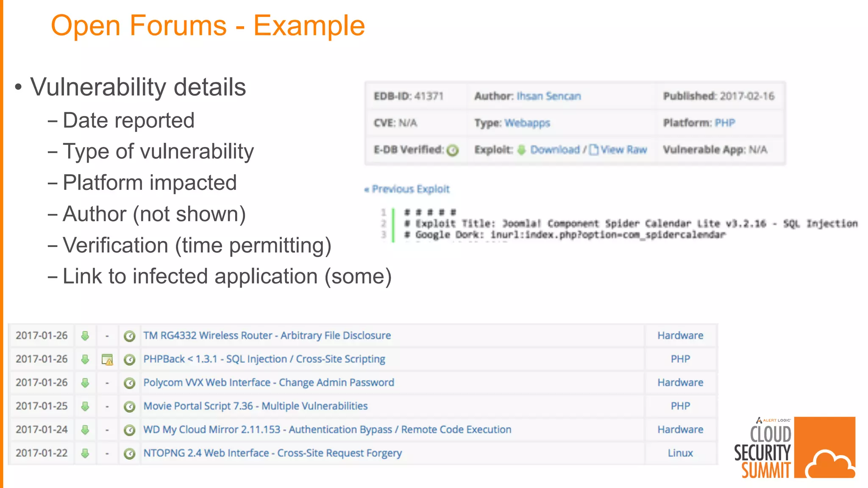The height and width of the screenshot is (488, 868).
Task: Open PHPBack SQL Injection / Cross-Site Scripting entry
Action: tap(264, 359)
